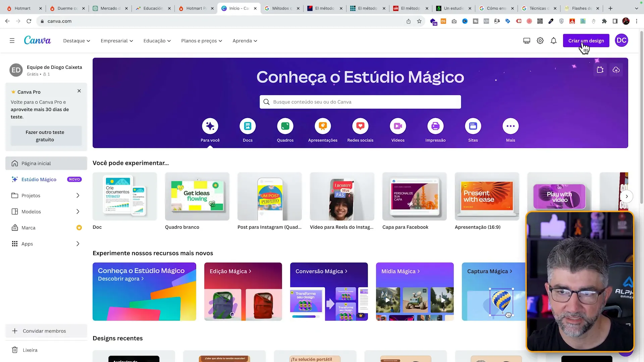Expand the Aprenda dropdown menu

245,41
